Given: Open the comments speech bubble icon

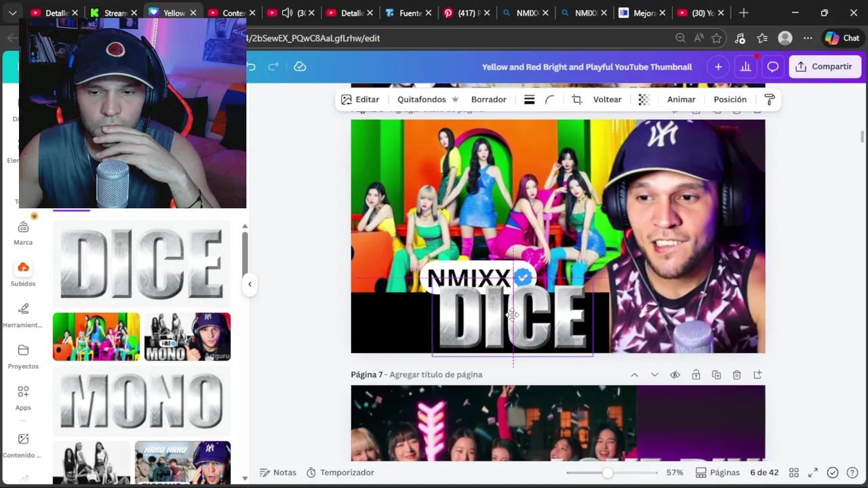Looking at the screenshot, I should 772,66.
